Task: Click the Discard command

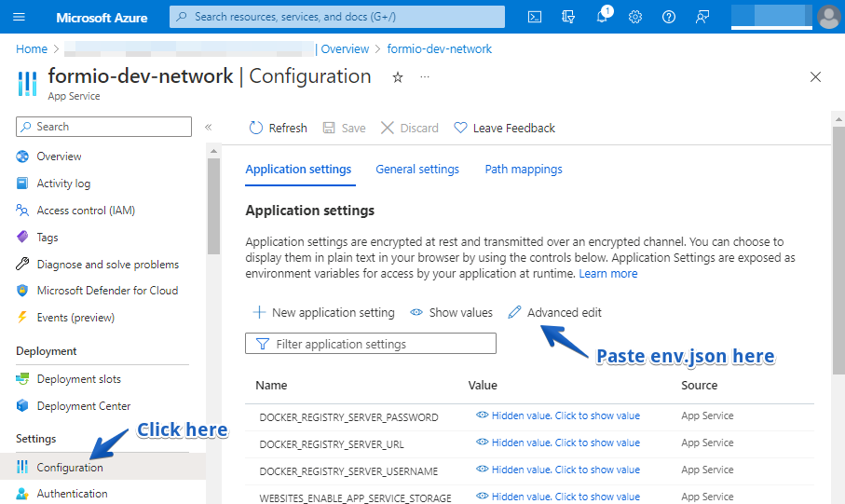Action: coord(409,129)
